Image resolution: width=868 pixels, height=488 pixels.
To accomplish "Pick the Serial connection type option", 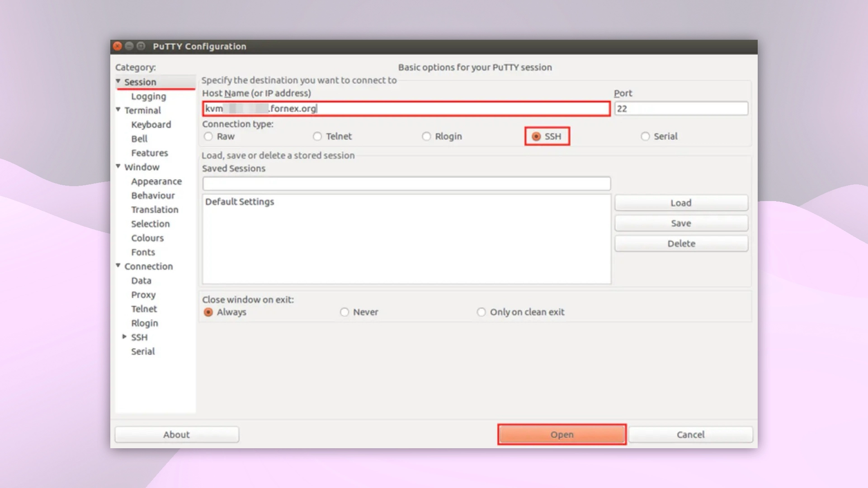I will tap(645, 136).
